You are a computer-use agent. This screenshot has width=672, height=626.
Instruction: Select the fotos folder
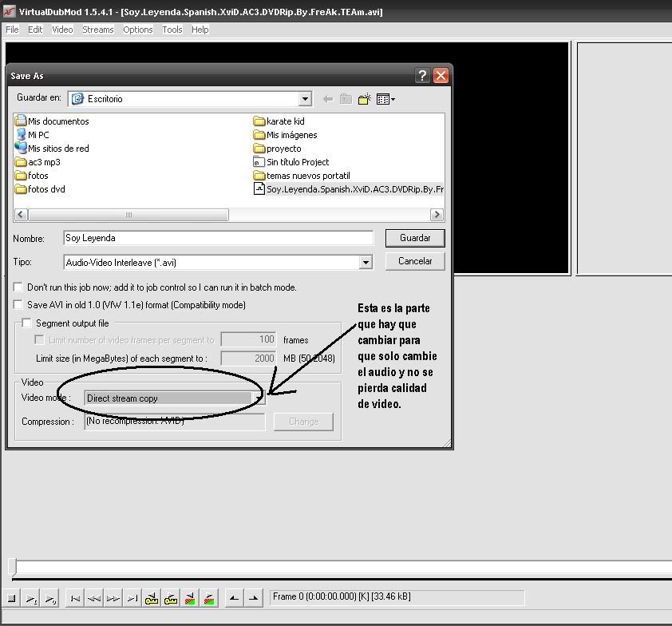click(32, 176)
